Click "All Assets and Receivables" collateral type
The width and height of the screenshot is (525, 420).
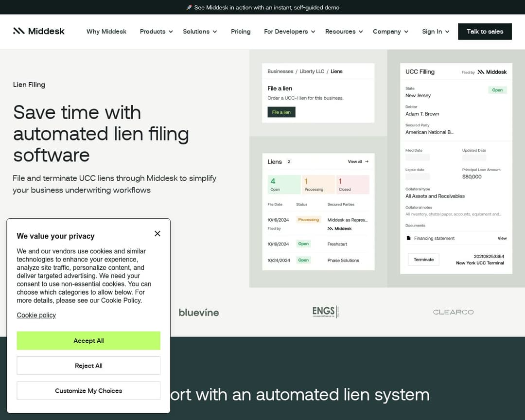[435, 196]
